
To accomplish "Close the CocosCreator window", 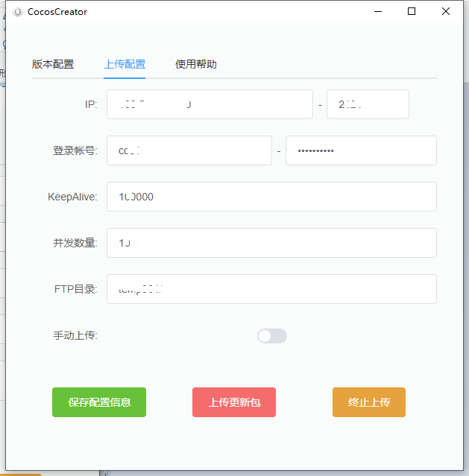I will (446, 11).
